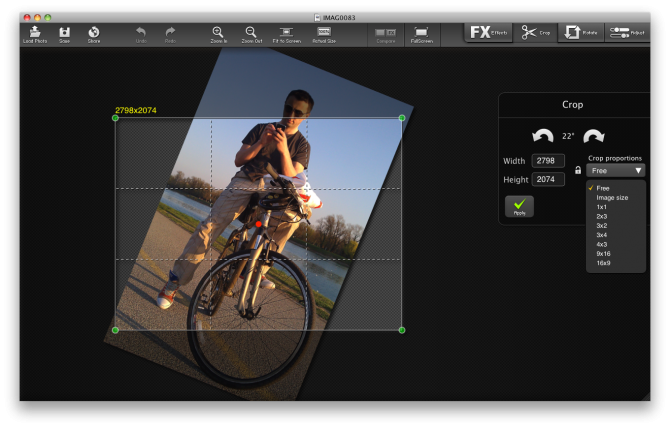The width and height of the screenshot is (670, 428).
Task: Click the Zoom Out magnifier icon
Action: coord(251,33)
